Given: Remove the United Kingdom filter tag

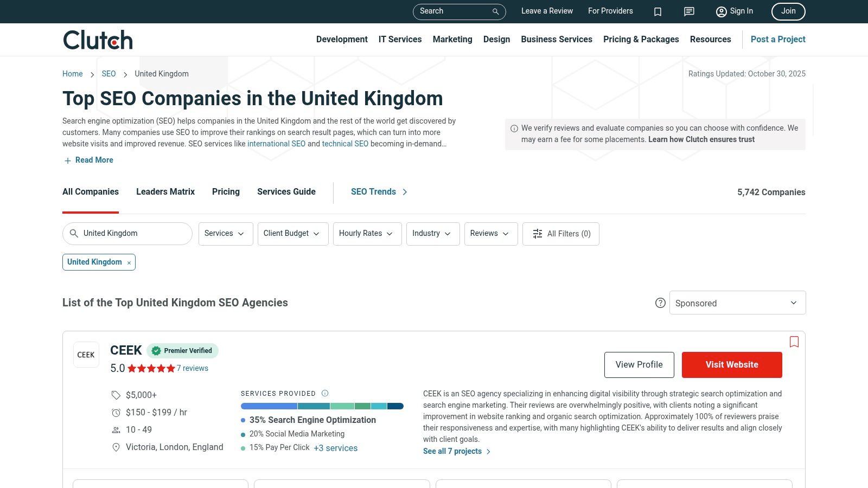Looking at the screenshot, I should (x=129, y=263).
